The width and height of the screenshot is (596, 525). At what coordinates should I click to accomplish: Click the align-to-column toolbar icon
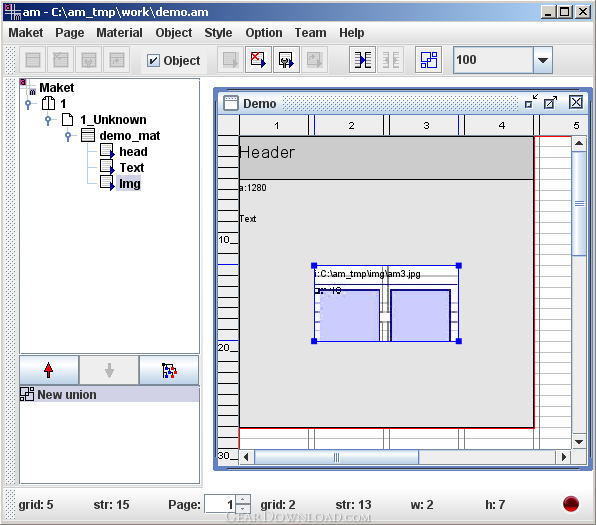(x=362, y=60)
